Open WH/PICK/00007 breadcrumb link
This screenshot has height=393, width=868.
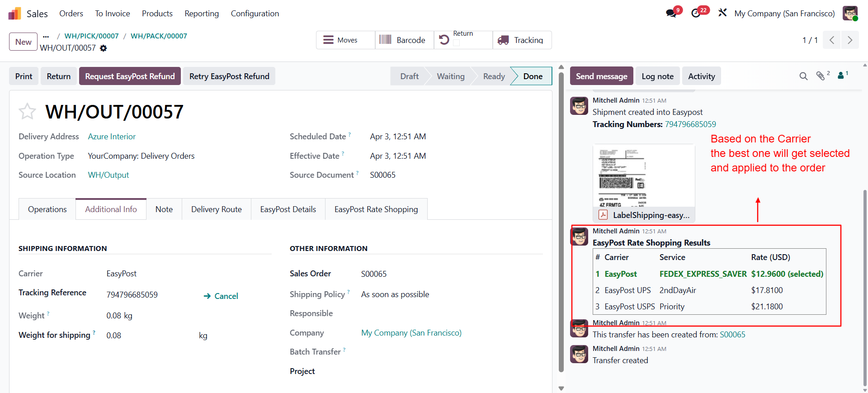click(x=92, y=36)
